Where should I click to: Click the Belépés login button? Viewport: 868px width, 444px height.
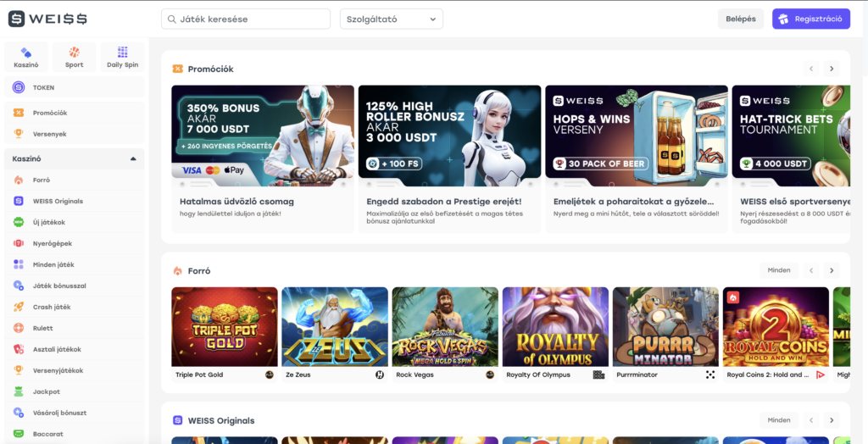pos(741,19)
